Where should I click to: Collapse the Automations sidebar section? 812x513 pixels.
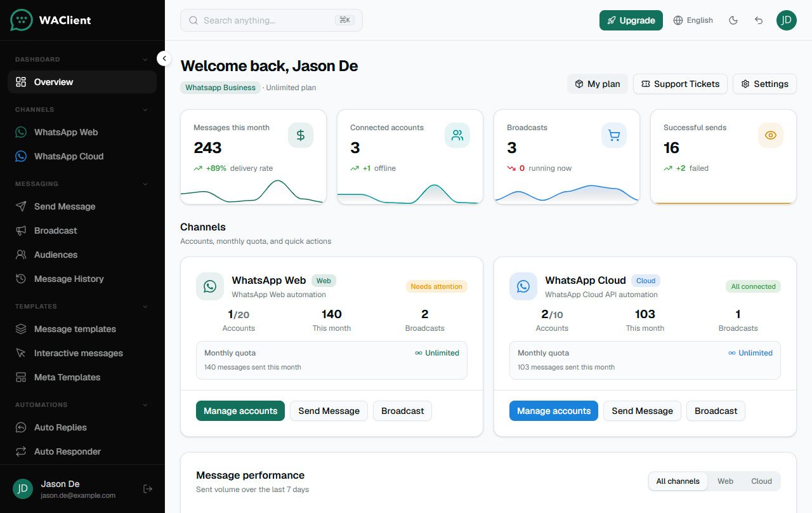[145, 405]
